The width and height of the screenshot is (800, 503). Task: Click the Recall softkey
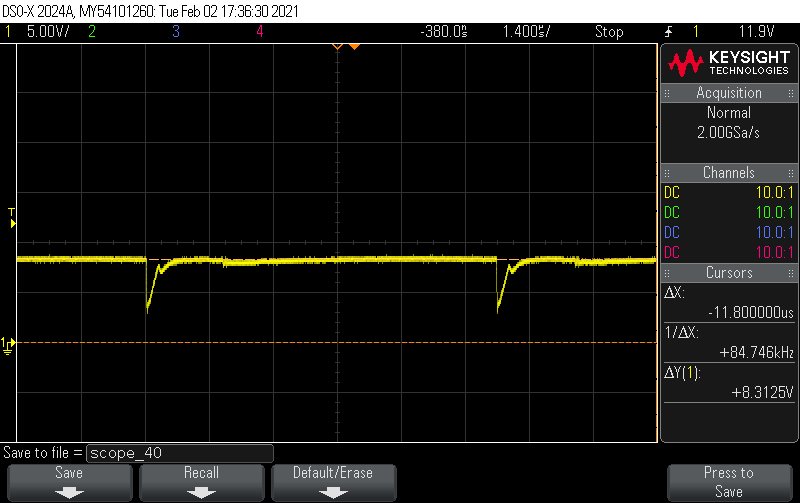(202, 483)
